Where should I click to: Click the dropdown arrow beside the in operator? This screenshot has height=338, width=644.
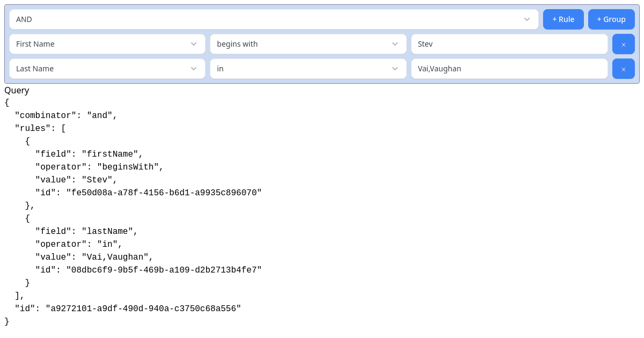pos(395,69)
